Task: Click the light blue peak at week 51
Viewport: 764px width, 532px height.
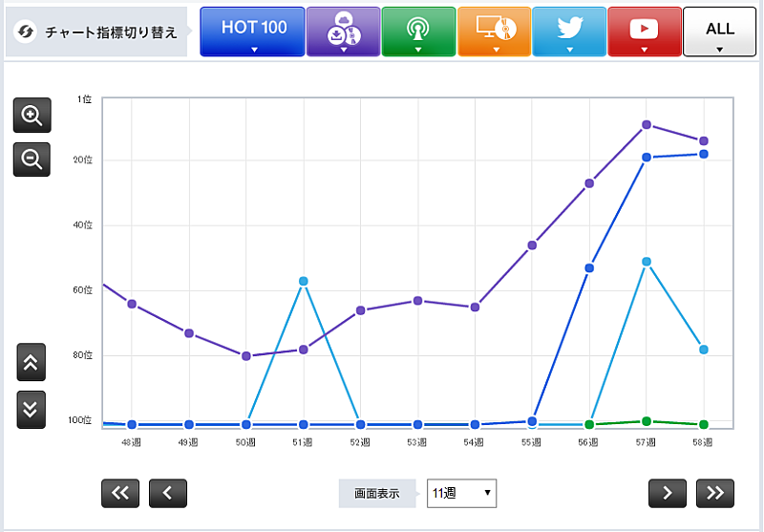Action: point(304,281)
